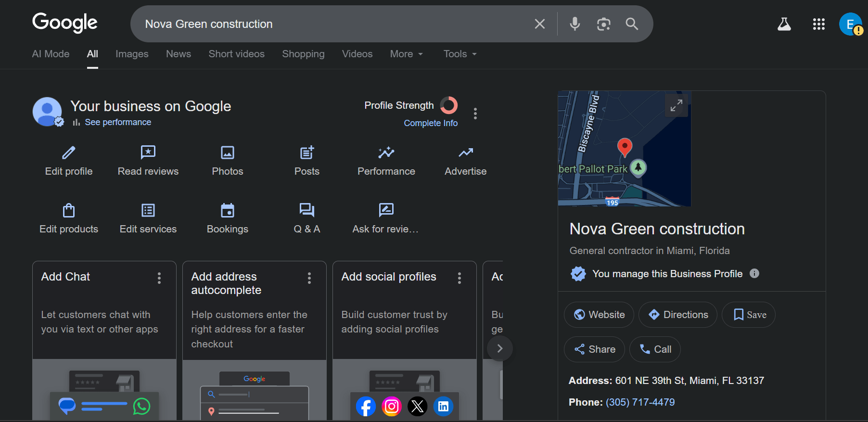
Task: Open the Performance insights
Action: tap(386, 161)
